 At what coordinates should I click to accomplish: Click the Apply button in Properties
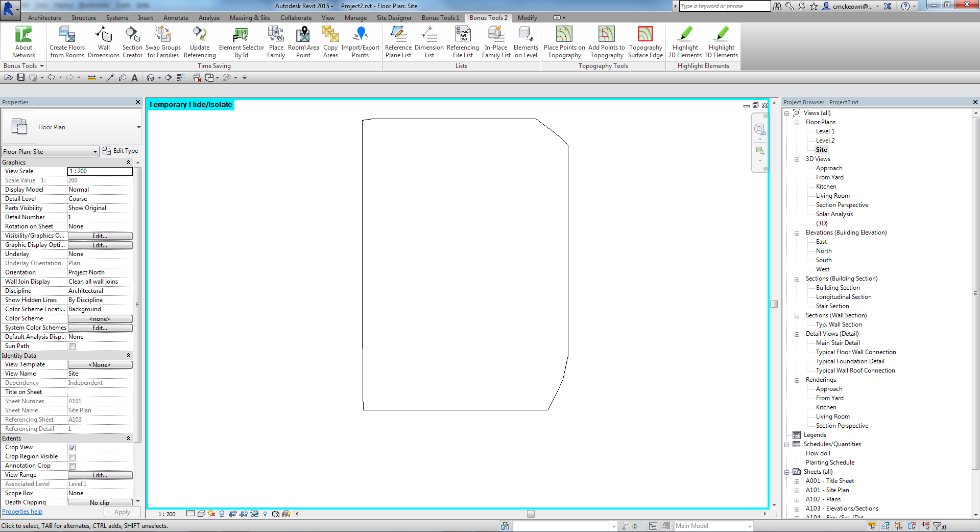pos(122,512)
